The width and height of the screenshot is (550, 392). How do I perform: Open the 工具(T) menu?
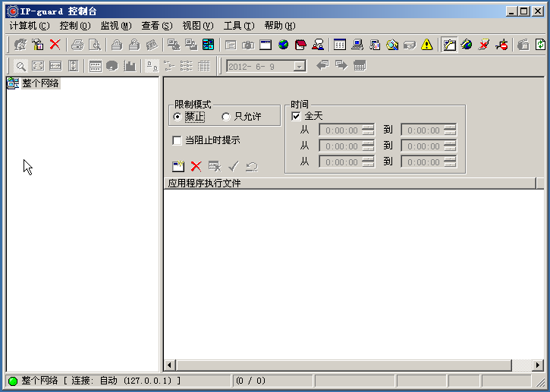click(238, 26)
